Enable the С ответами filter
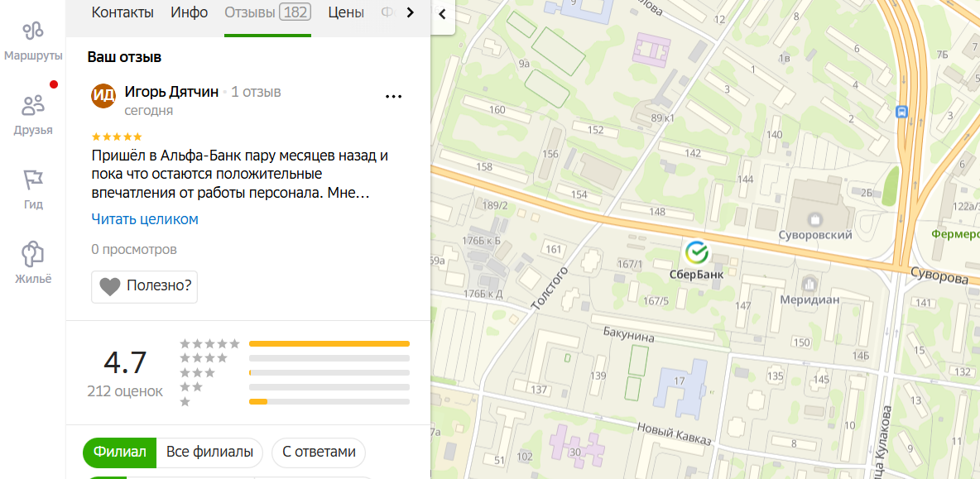Viewport: 980px width, 479px height. pos(319,453)
